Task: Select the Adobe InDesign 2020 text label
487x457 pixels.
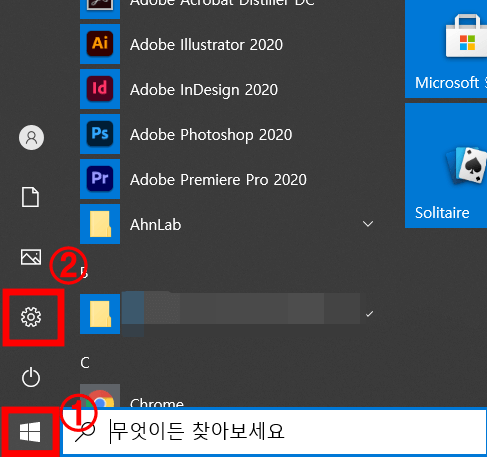Action: [204, 90]
